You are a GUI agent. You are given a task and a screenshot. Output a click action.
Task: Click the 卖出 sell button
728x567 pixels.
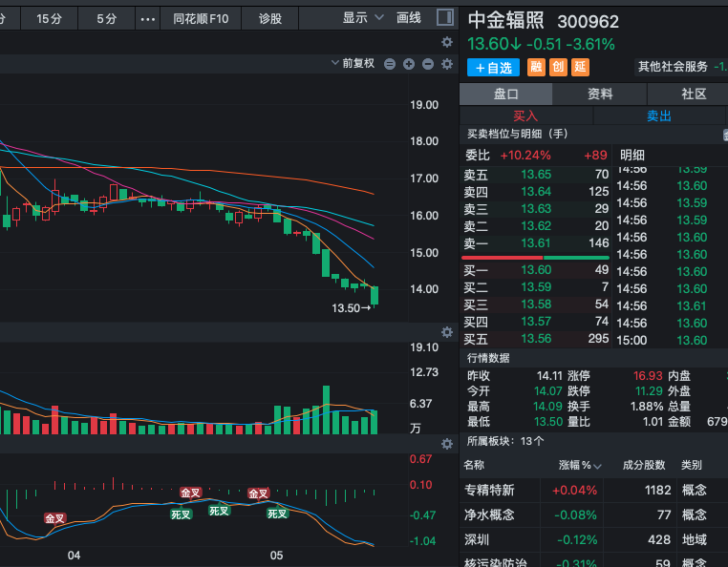[x=659, y=115]
